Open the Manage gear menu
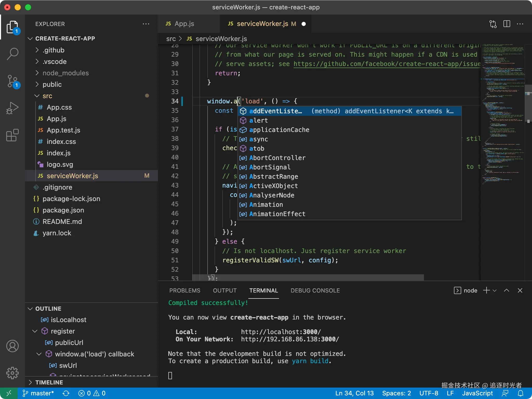532x399 pixels. click(12, 373)
